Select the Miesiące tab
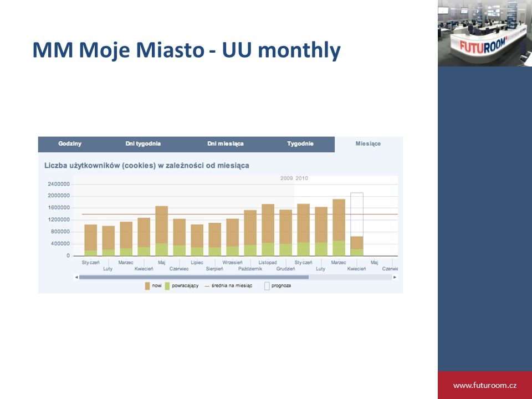The width and height of the screenshot is (532, 399). click(368, 144)
